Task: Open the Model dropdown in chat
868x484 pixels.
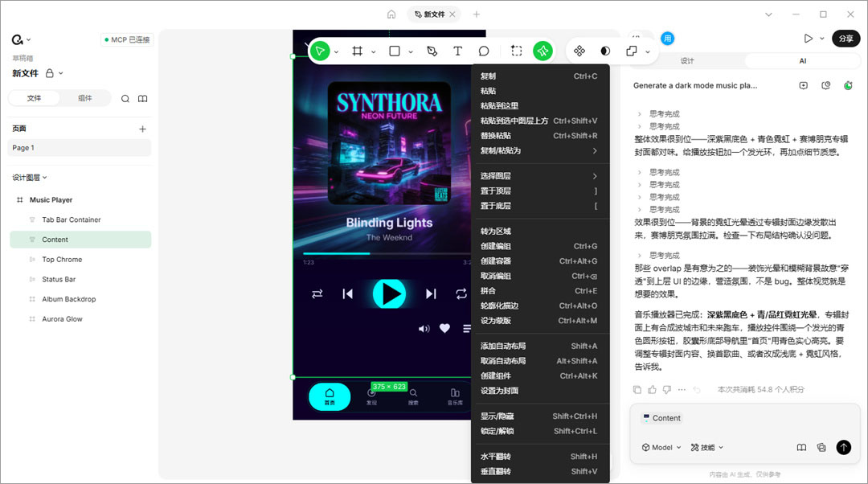Action: click(661, 448)
